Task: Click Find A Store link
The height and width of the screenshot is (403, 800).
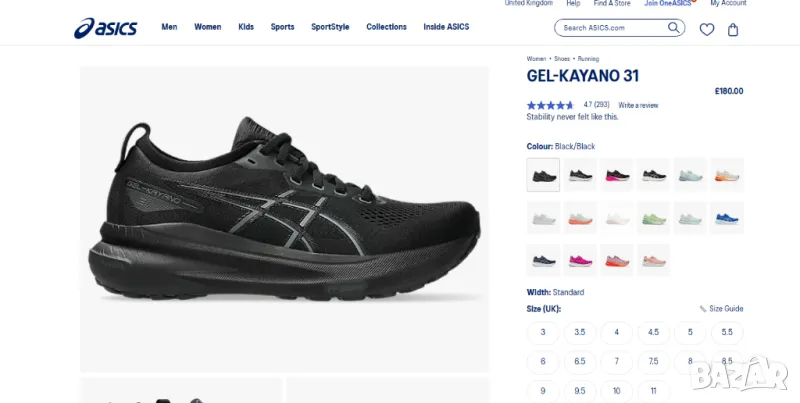Action: 612,3
